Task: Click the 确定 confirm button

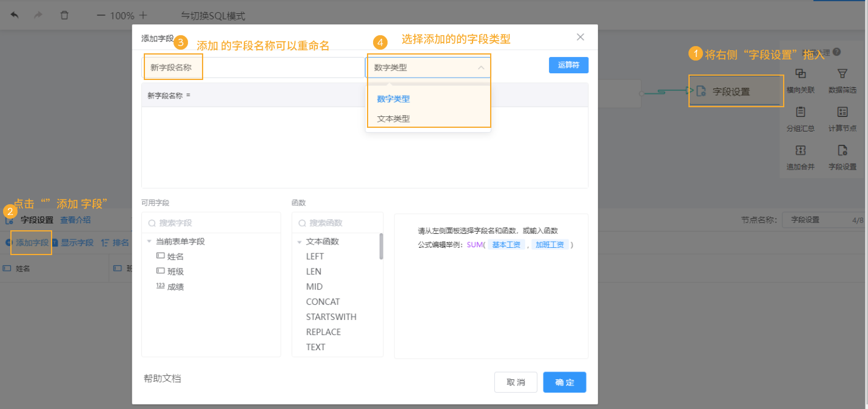Action: point(564,382)
